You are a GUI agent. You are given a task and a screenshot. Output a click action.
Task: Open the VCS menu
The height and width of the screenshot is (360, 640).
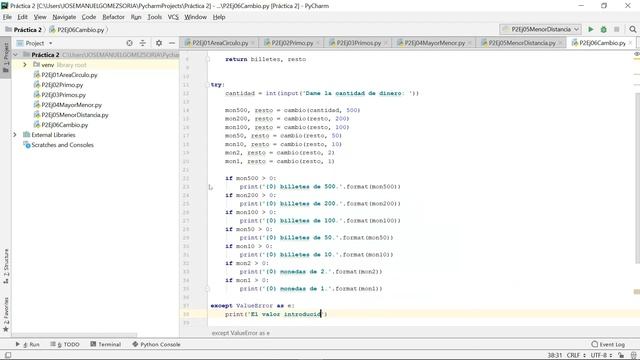[173, 17]
